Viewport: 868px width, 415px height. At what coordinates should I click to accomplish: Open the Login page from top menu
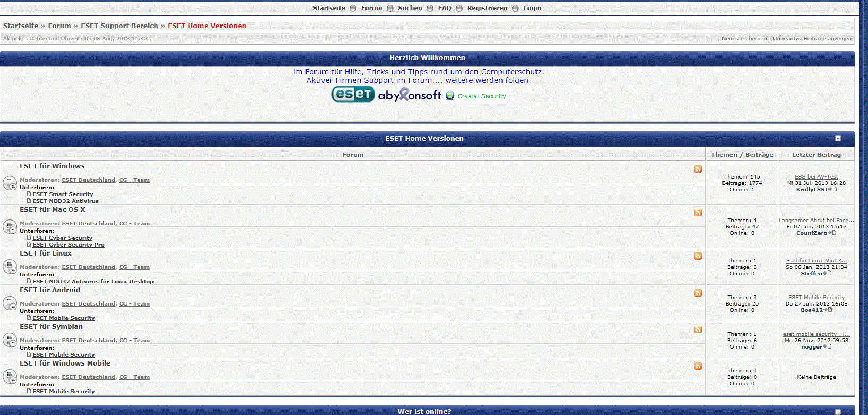pos(532,8)
